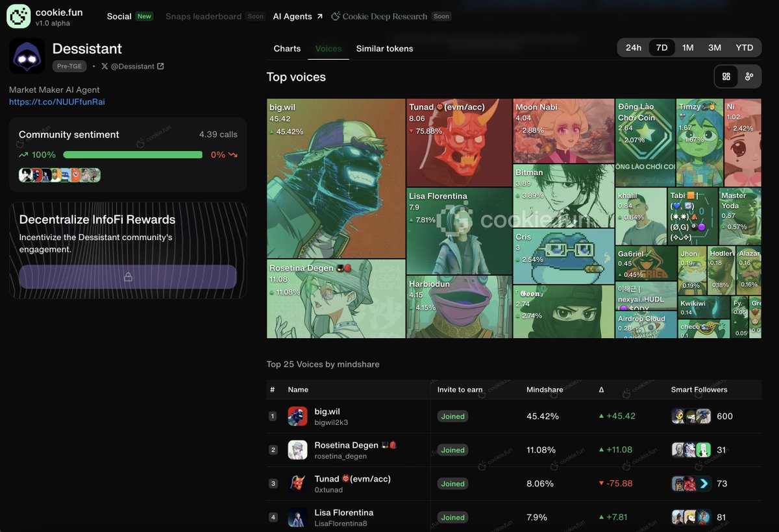The height and width of the screenshot is (532, 779).
Task: Select Bitman tile in treemap
Action: [563, 195]
